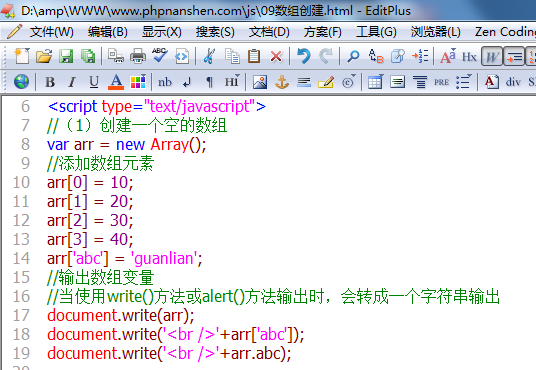Open the 搜索(S) menu
The width and height of the screenshot is (536, 370).
coord(215,32)
